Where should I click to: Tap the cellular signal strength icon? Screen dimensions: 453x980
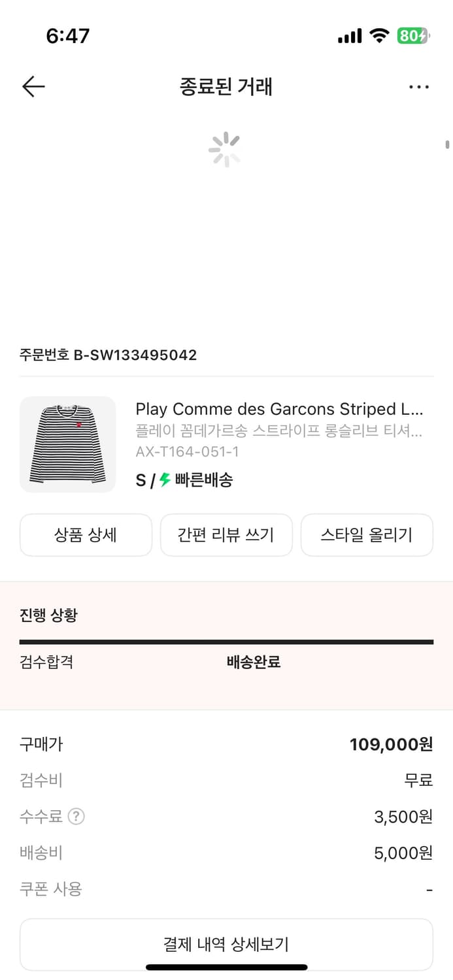click(x=349, y=36)
